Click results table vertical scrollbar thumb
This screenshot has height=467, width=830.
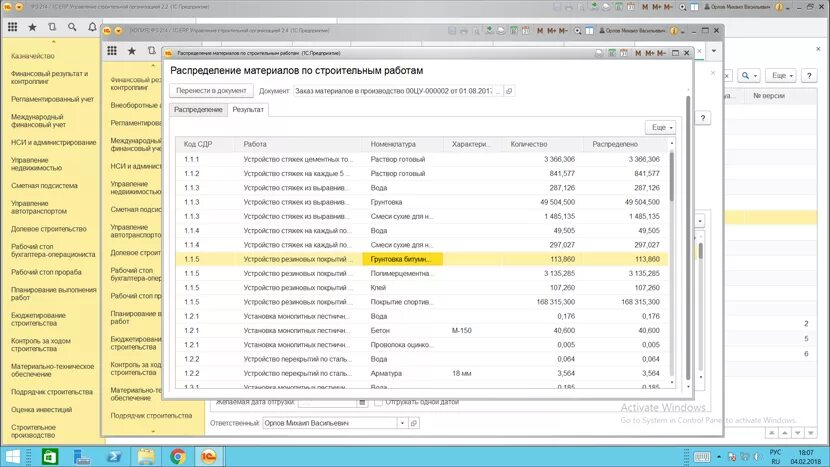[x=672, y=177]
